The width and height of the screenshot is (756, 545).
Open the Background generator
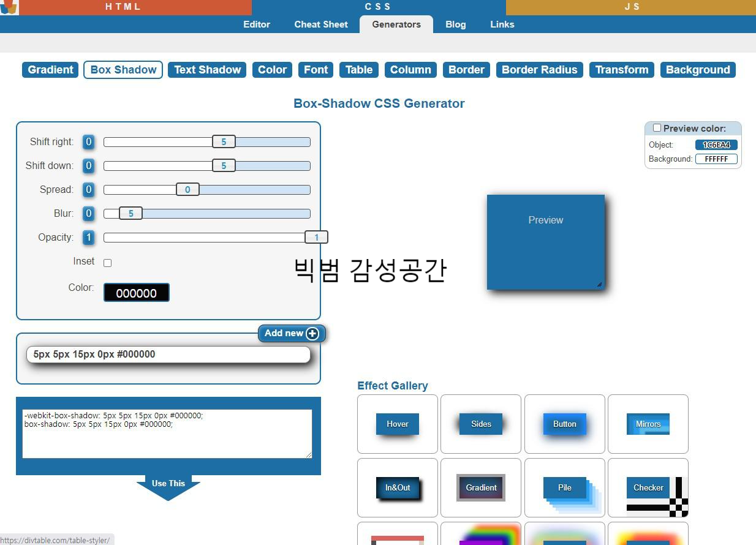(698, 70)
